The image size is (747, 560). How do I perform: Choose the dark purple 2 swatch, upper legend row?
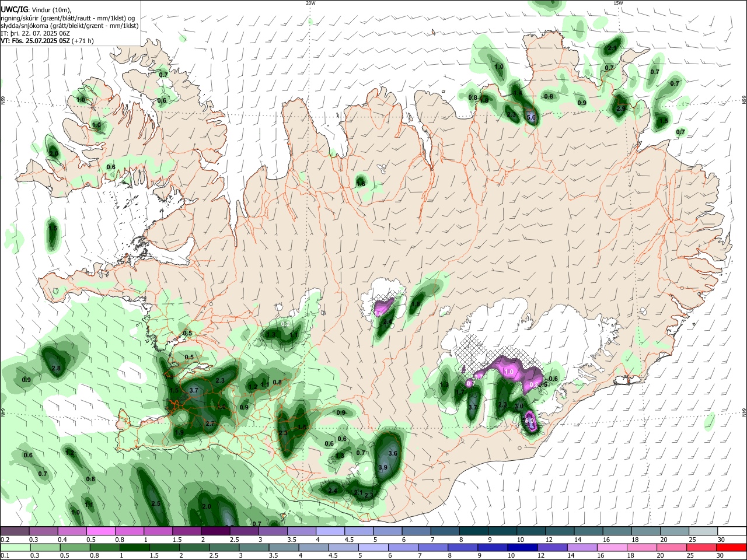pos(215,531)
